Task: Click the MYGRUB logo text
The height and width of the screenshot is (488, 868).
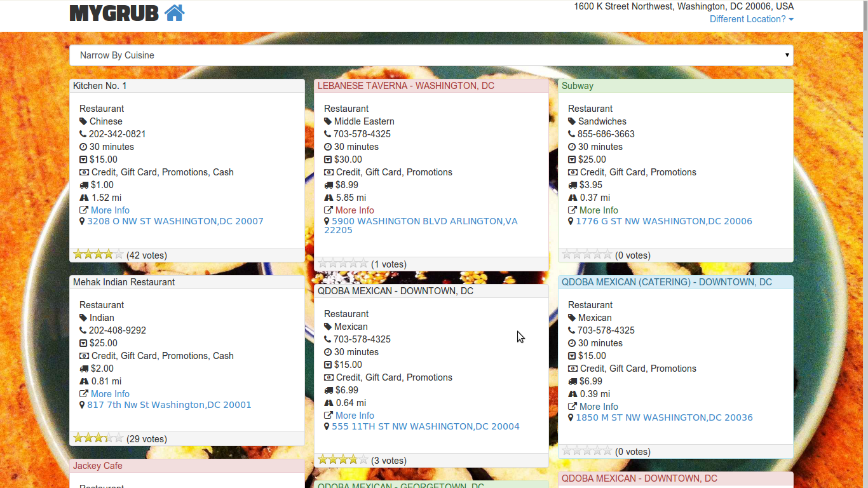Action: coord(114,13)
